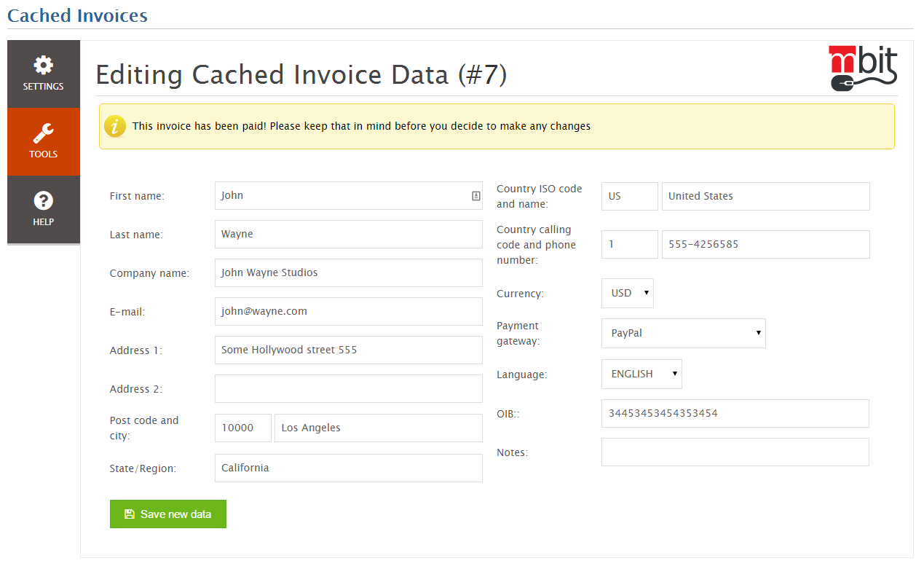
Task: Select the E-mail field showing john@wayne.com
Action: [x=348, y=311]
